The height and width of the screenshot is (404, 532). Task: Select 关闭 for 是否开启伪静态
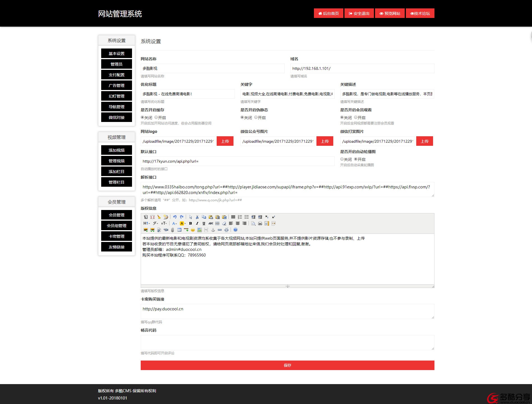[x=242, y=117]
